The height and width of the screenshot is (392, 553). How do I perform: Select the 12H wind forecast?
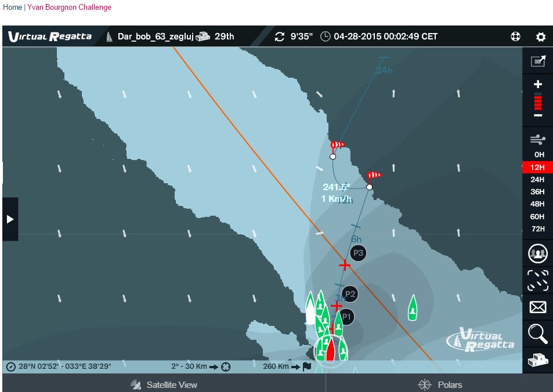[x=538, y=167]
